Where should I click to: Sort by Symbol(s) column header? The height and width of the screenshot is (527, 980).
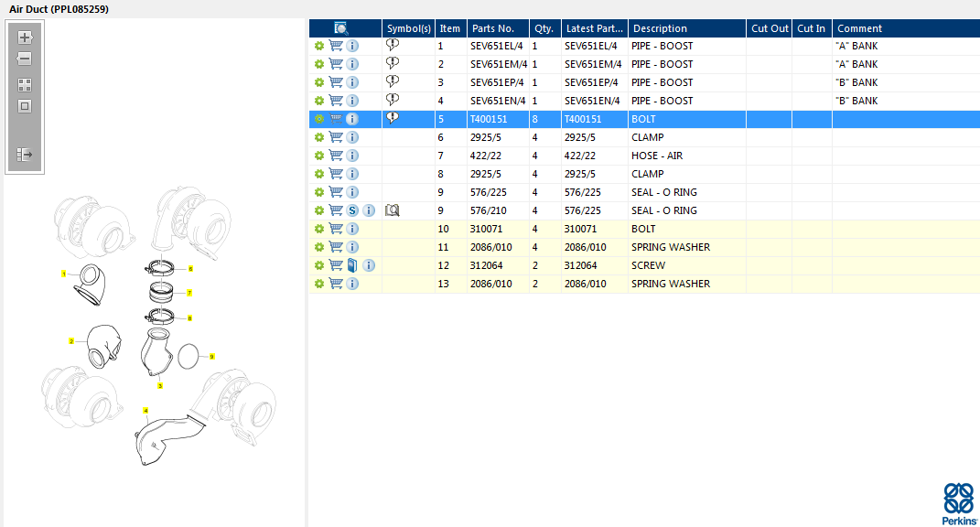(x=409, y=28)
